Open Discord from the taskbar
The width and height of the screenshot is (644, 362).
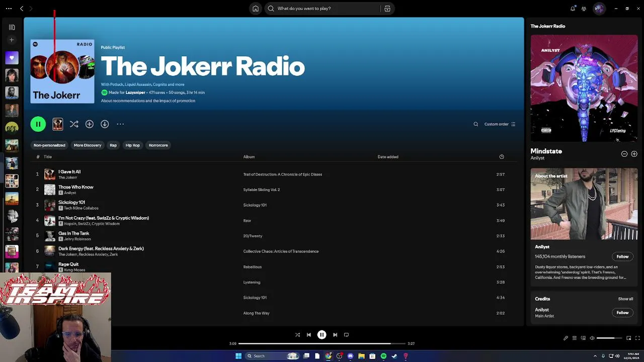click(x=350, y=356)
